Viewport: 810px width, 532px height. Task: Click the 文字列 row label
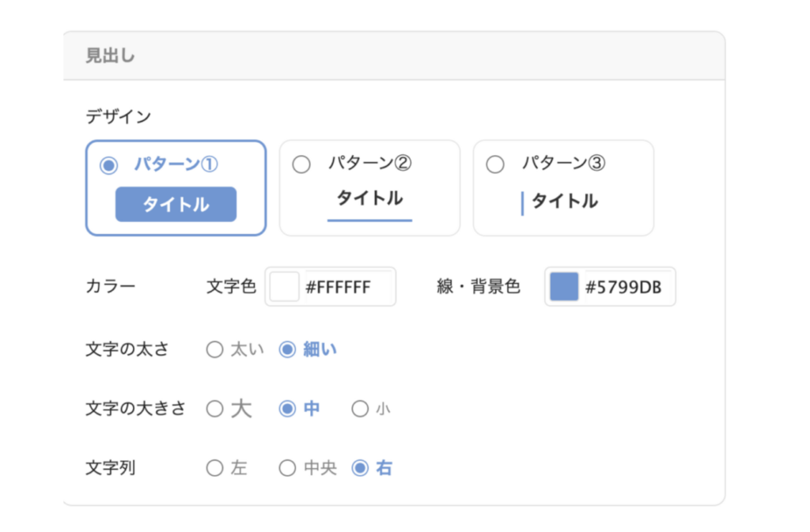(111, 468)
